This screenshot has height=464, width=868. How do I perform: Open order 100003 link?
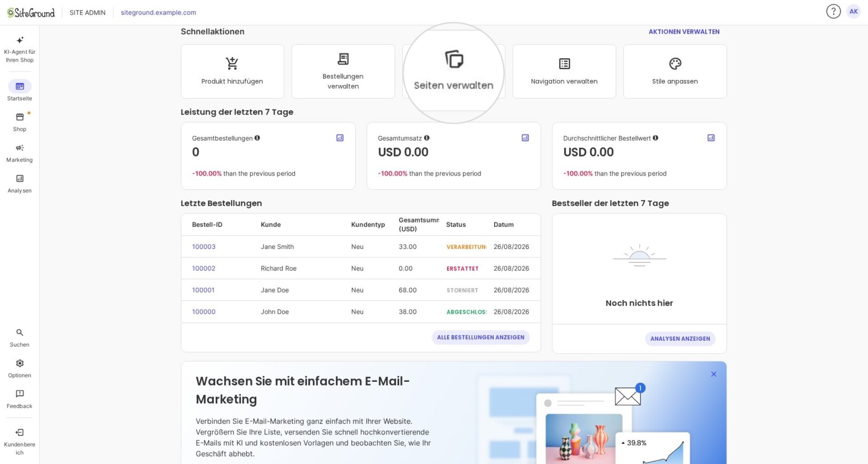[204, 247]
